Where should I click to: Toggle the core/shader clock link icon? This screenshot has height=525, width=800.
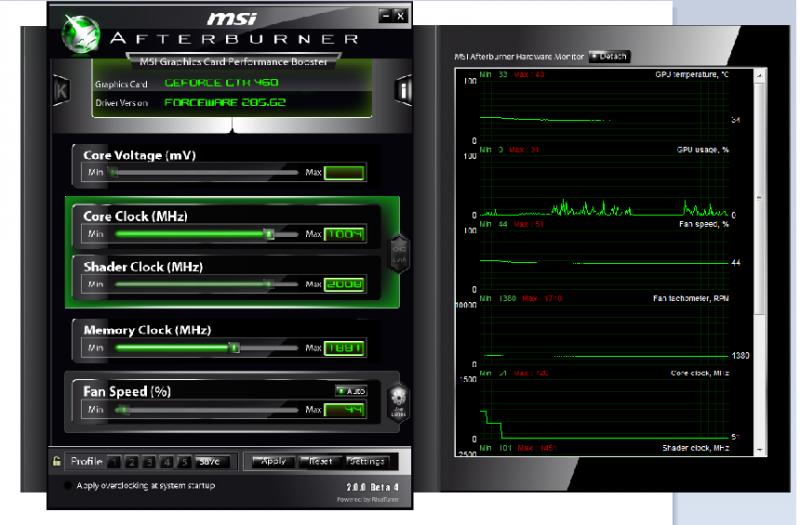pyautogui.click(x=399, y=254)
